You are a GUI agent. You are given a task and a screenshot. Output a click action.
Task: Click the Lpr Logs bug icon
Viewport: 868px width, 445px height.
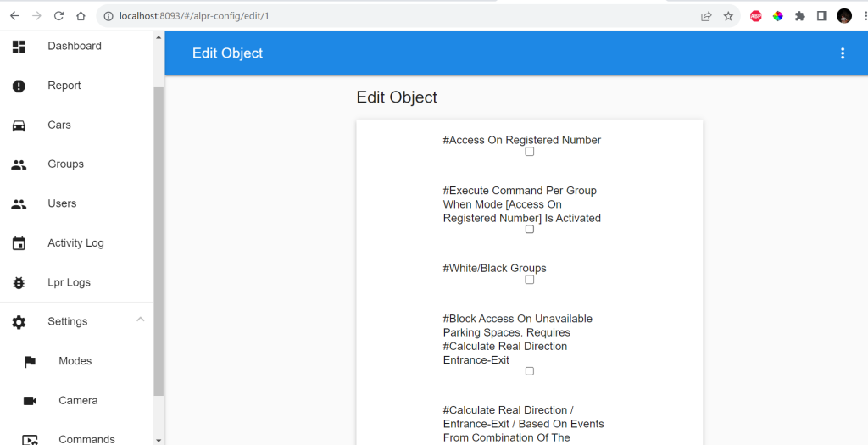click(x=19, y=283)
